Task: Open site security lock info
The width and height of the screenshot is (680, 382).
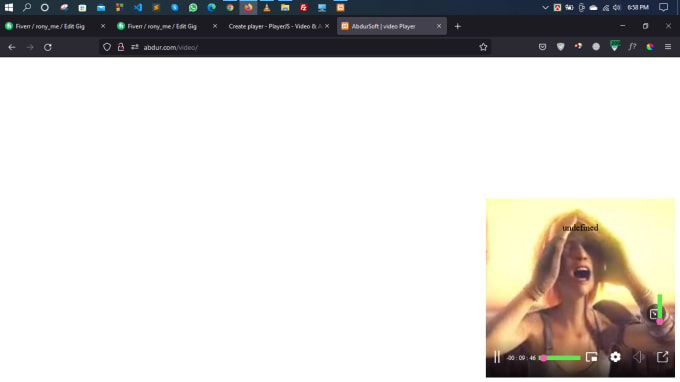Action: (121, 47)
